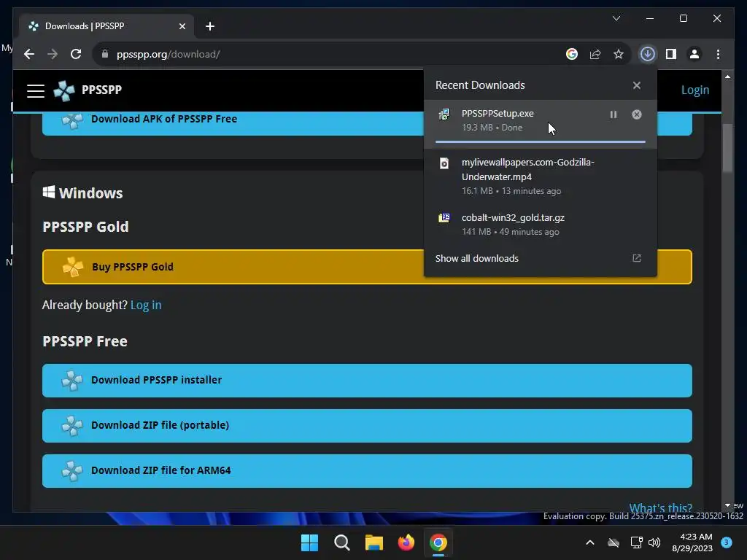Image resolution: width=747 pixels, height=560 pixels.
Task: Click the OneDrive cloud tray icon
Action: [614, 542]
